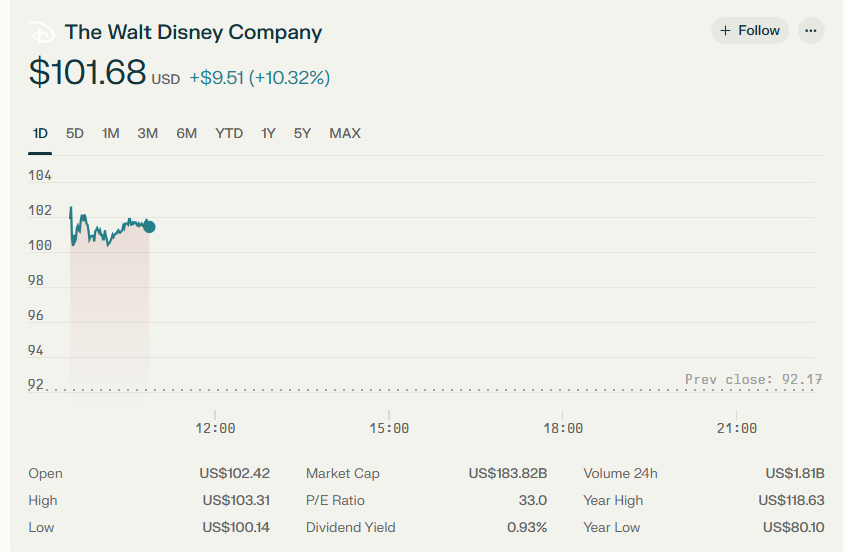Switch to the 3M time range tab
The width and height of the screenshot is (848, 552).
pyautogui.click(x=148, y=133)
